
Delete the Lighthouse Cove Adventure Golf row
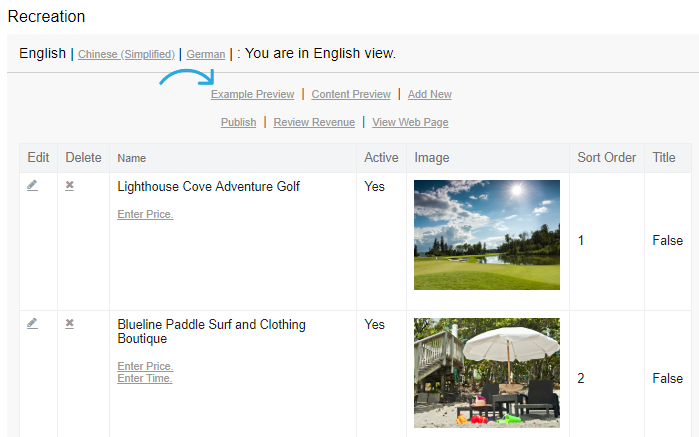70,186
